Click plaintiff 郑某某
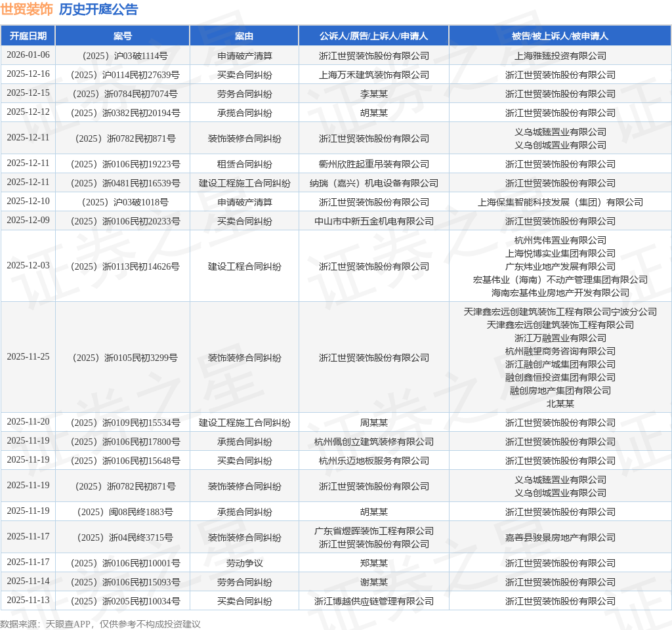Image resolution: width=672 pixels, height=630 pixels. (373, 563)
